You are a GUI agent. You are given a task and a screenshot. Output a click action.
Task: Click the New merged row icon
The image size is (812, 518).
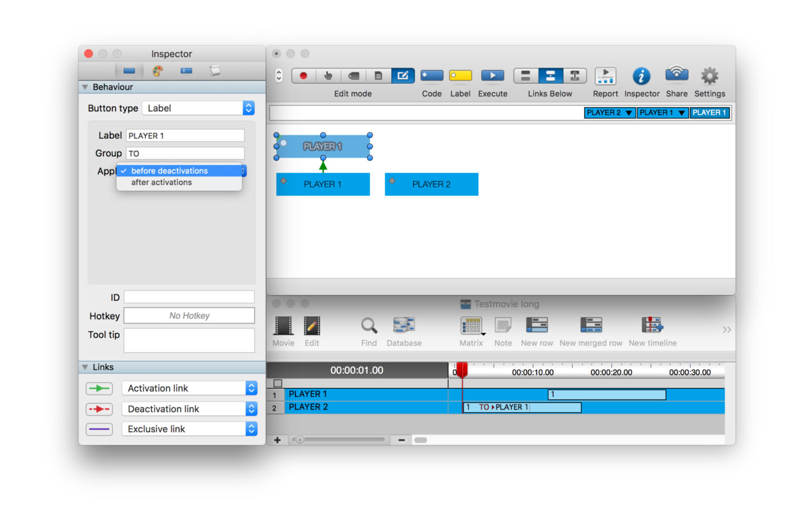(591, 325)
